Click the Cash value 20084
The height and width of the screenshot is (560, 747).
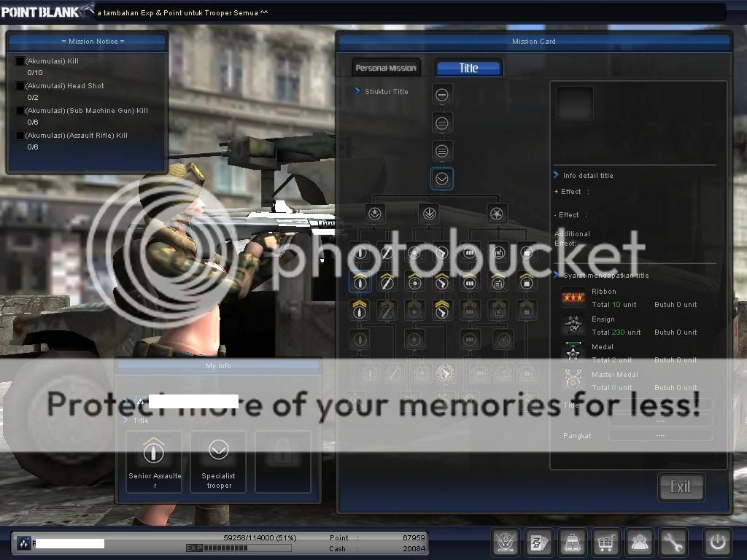coord(414,548)
